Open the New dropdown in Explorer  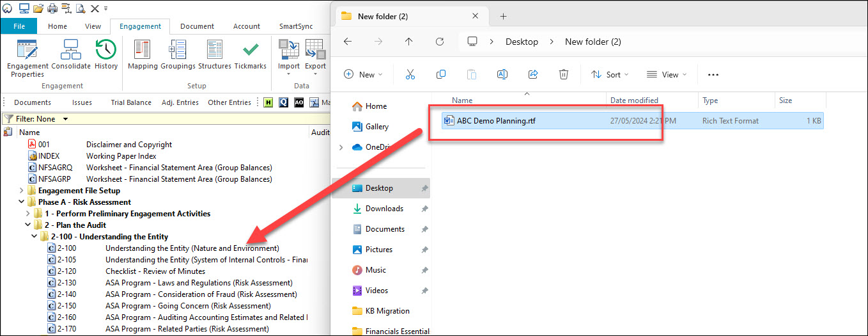pyautogui.click(x=362, y=74)
